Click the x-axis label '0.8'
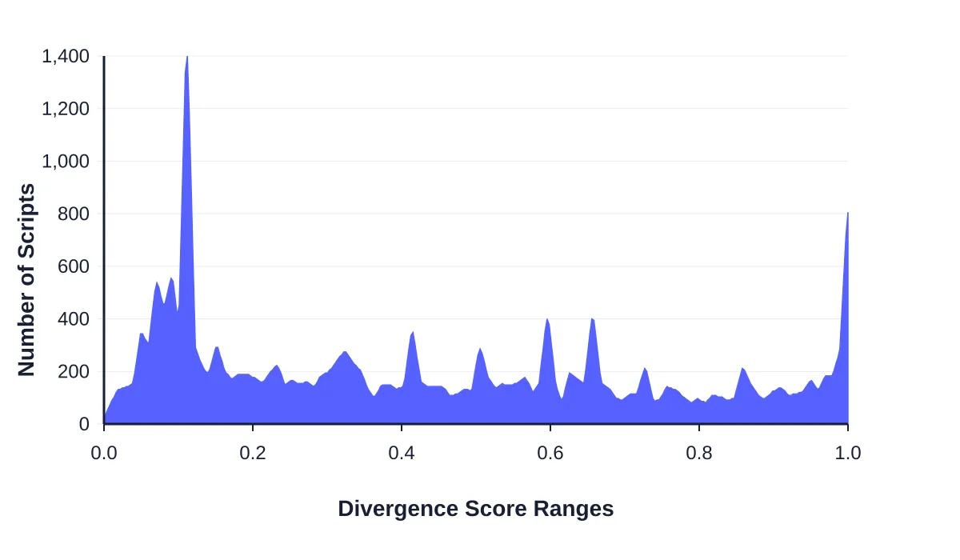 pos(699,453)
